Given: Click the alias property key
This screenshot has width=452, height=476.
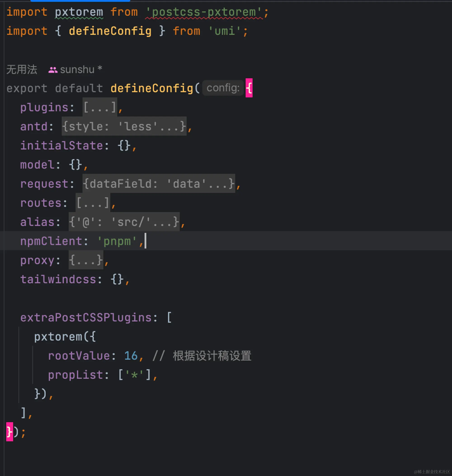Looking at the screenshot, I should tap(37, 222).
